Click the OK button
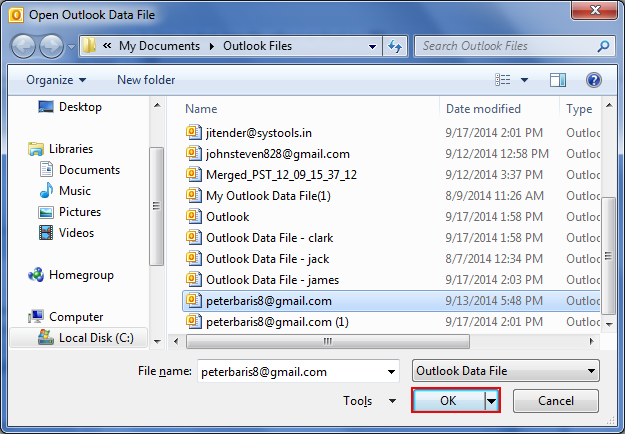Image resolution: width=625 pixels, height=434 pixels. tap(448, 401)
